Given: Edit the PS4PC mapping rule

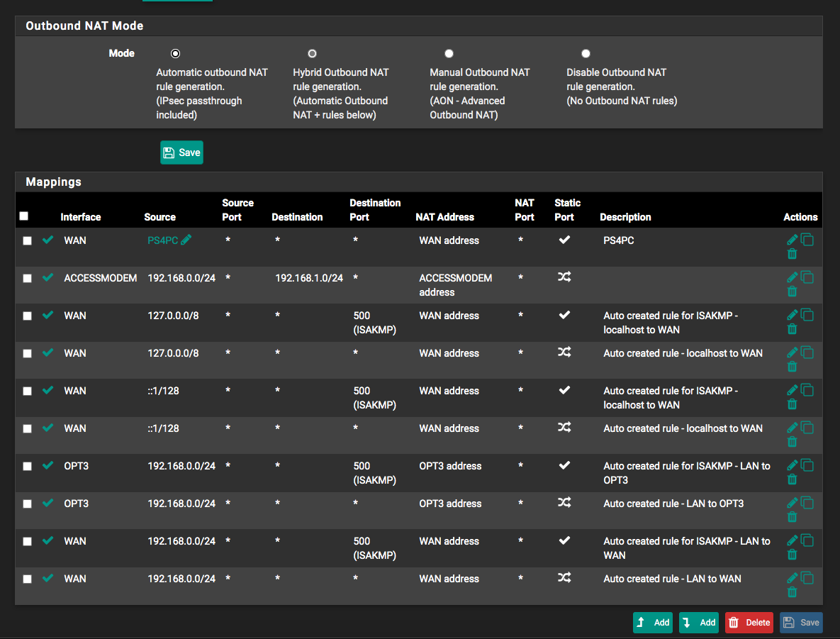Looking at the screenshot, I should point(793,240).
